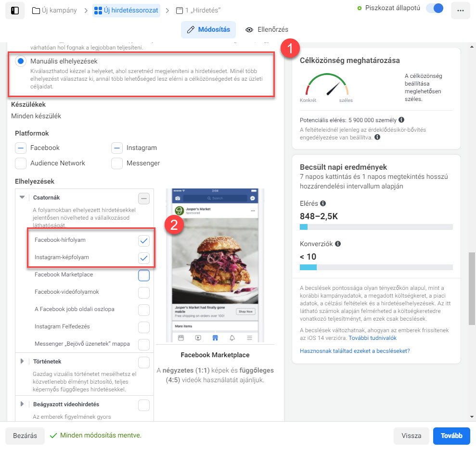This screenshot has height=450, width=476.
Task: Check Facebook Marketplace placement
Action: tap(144, 275)
